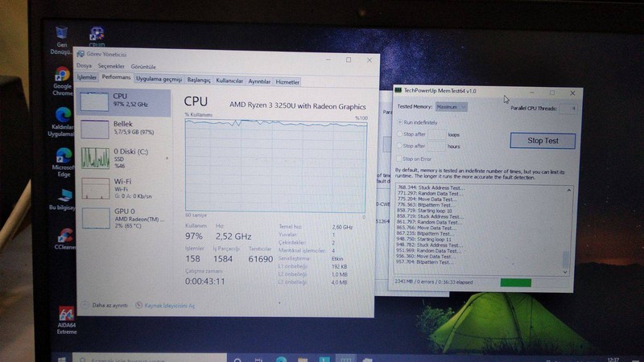Switch to the Hizmetler tab

point(287,82)
